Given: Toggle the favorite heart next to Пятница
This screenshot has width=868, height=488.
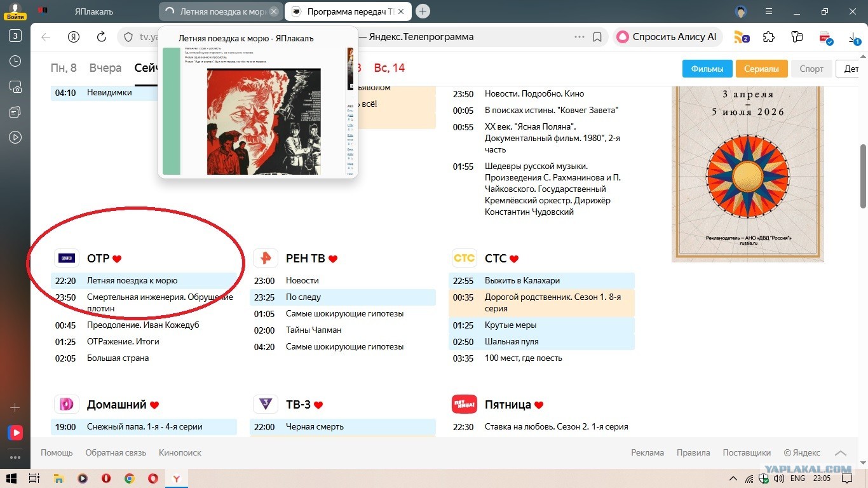Looking at the screenshot, I should pyautogui.click(x=539, y=405).
